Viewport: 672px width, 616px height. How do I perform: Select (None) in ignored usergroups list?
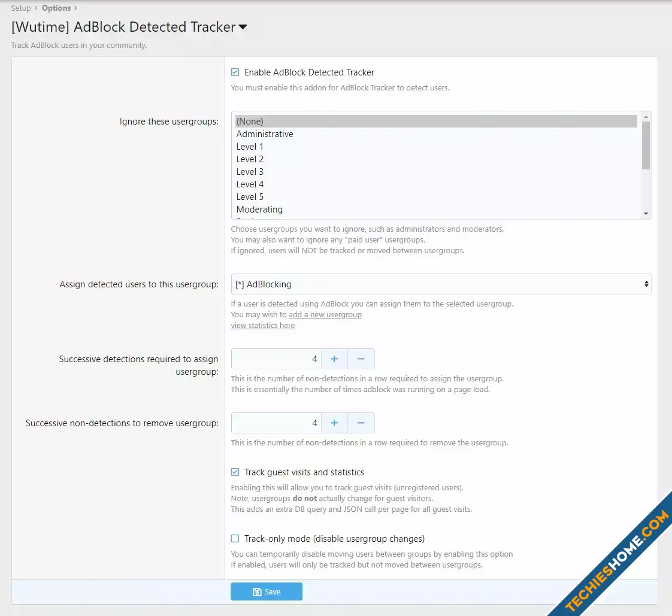pos(436,122)
